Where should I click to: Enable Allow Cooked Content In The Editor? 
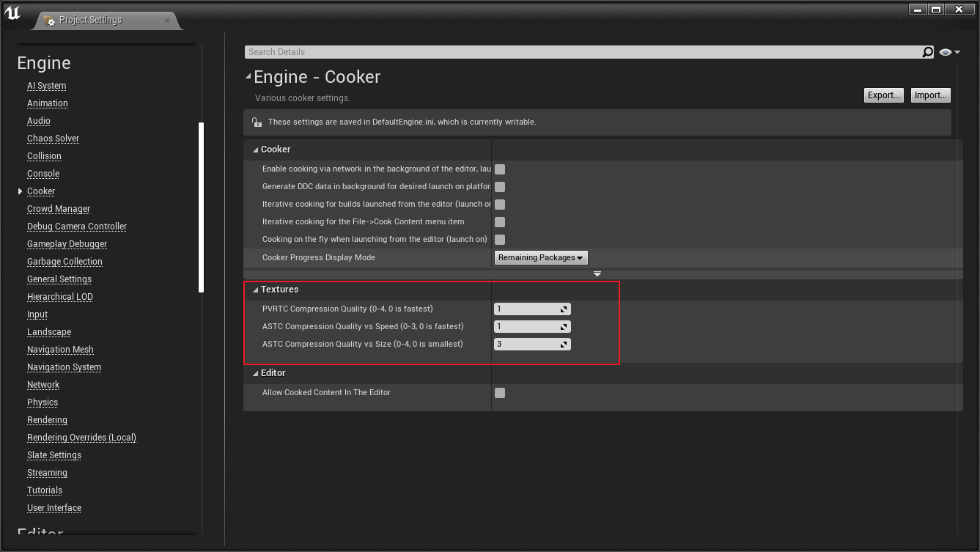[x=500, y=393]
